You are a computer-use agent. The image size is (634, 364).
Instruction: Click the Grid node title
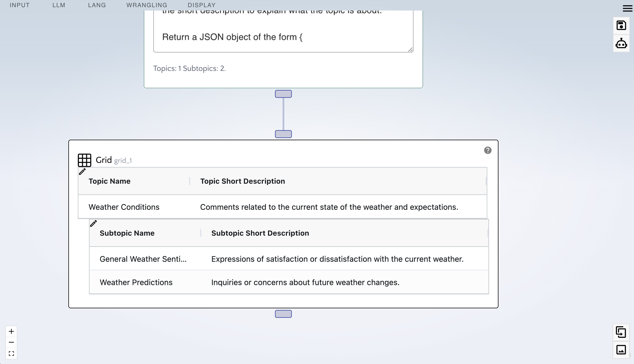[104, 160]
